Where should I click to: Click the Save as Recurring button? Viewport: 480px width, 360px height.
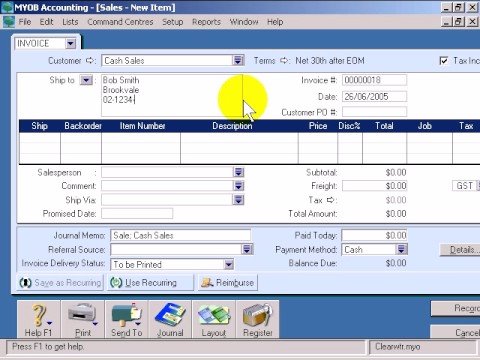[60, 283]
